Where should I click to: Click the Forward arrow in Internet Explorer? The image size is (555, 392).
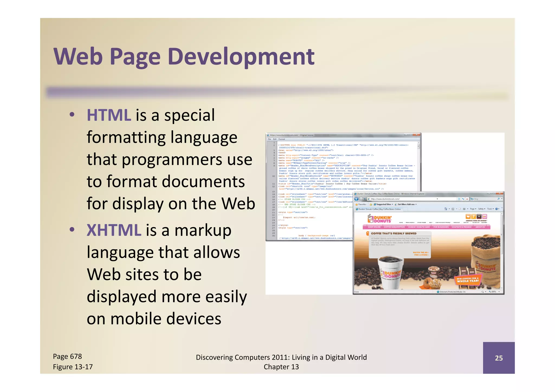tap(361, 199)
